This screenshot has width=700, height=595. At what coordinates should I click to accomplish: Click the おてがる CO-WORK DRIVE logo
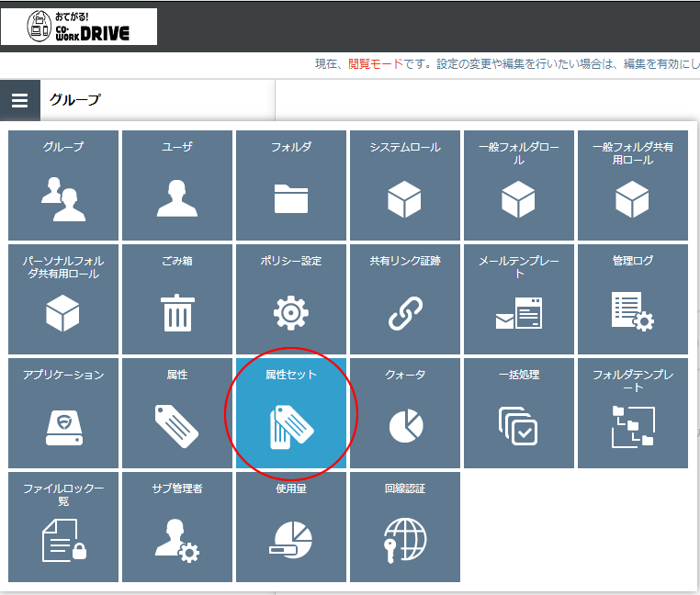tap(79, 27)
